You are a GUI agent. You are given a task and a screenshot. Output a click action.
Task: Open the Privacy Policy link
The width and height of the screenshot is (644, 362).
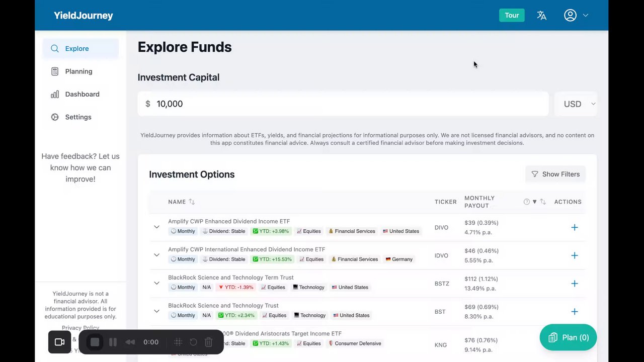click(80, 328)
